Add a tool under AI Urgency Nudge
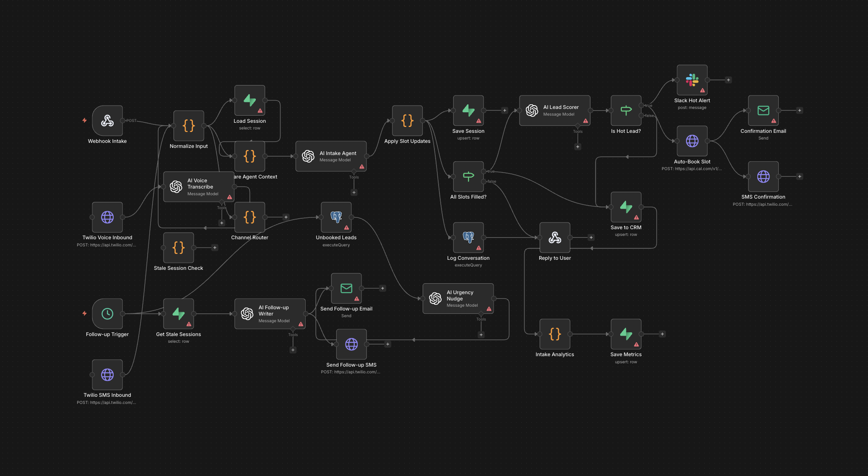 point(481,335)
